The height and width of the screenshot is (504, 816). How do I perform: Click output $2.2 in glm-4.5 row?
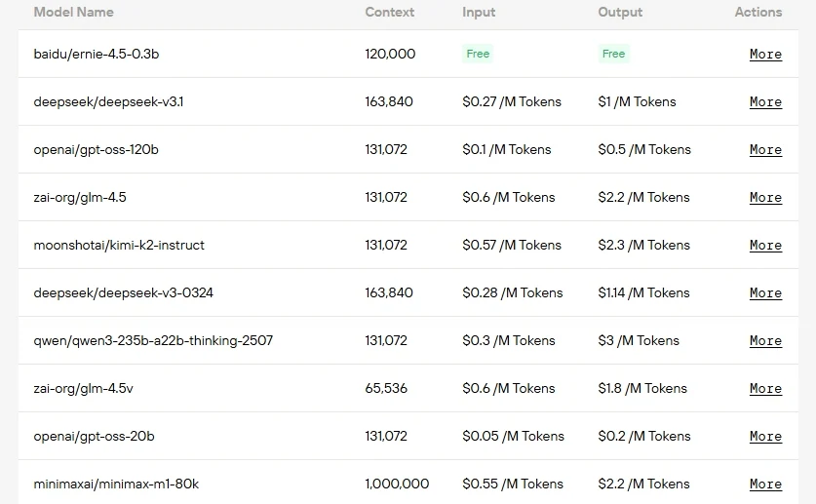point(643,197)
